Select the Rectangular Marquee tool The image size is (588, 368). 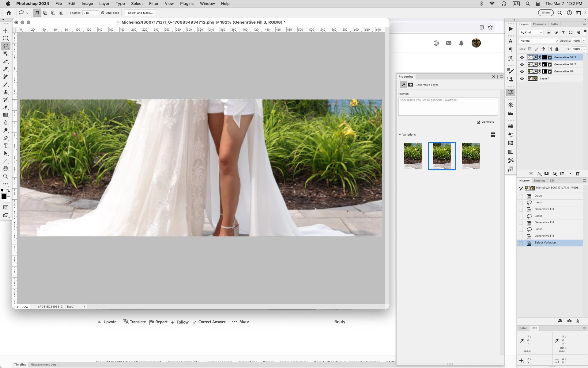coord(6,38)
